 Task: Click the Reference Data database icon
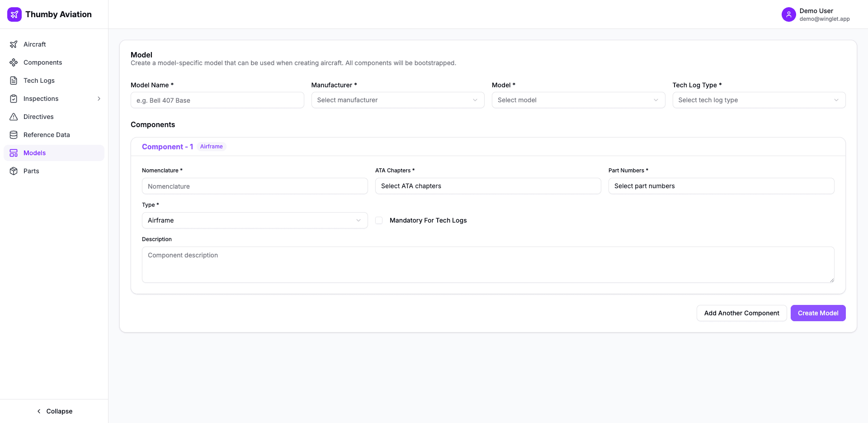click(14, 135)
